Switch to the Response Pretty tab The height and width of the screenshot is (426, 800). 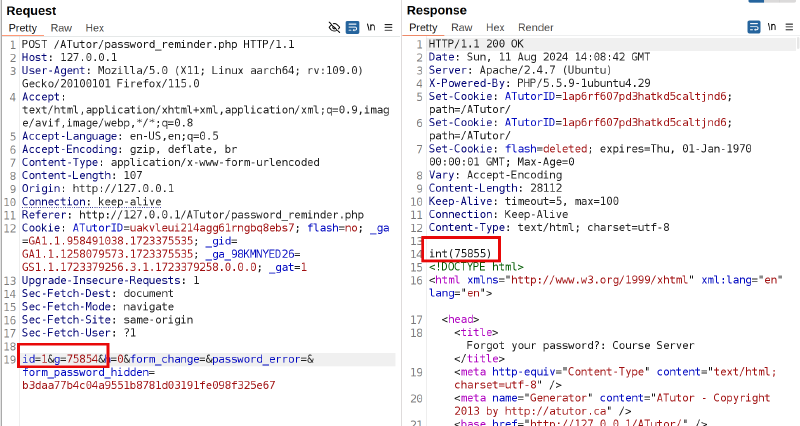click(423, 28)
